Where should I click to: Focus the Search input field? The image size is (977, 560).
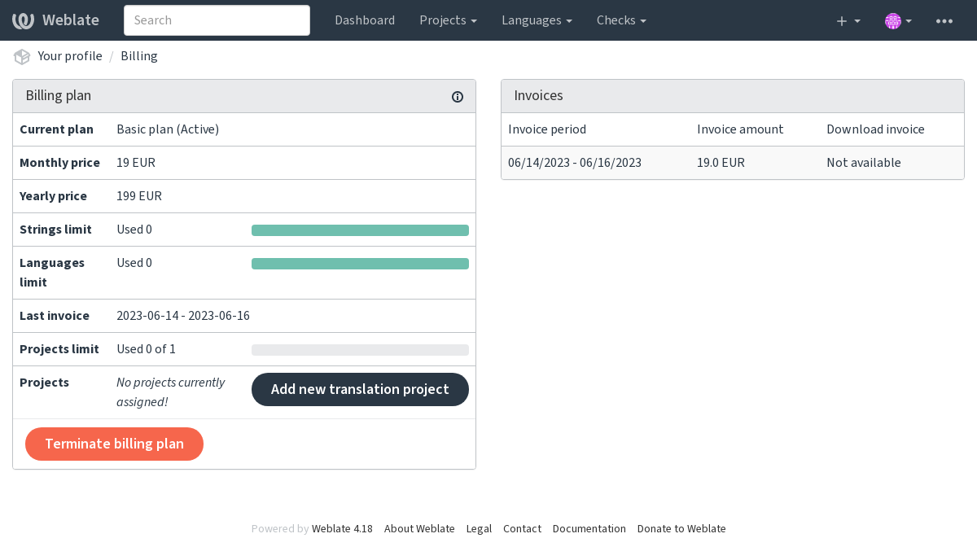pos(217,20)
